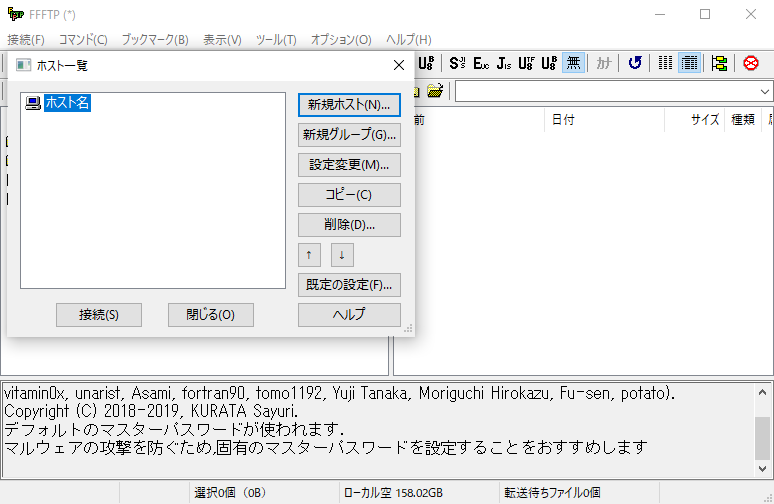Switch to list view icon in toolbar

[665, 63]
